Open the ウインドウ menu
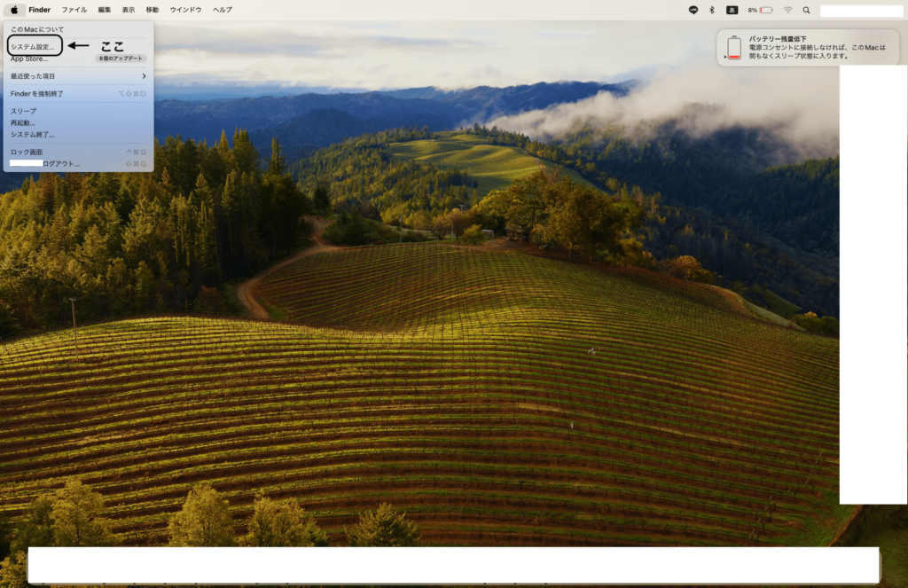 click(185, 10)
